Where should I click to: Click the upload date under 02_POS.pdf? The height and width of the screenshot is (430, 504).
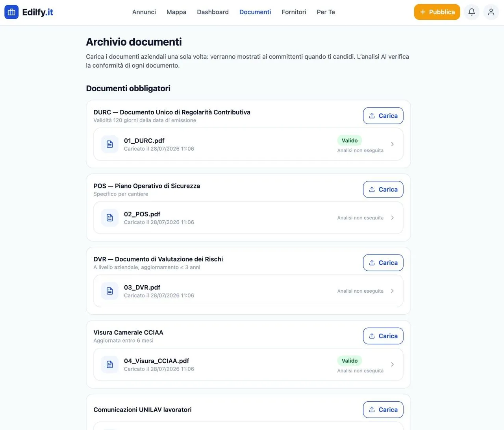click(159, 222)
